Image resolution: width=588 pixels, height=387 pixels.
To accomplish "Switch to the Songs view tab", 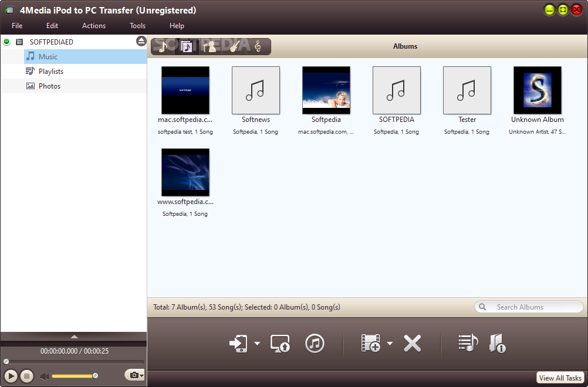I will coord(163,46).
